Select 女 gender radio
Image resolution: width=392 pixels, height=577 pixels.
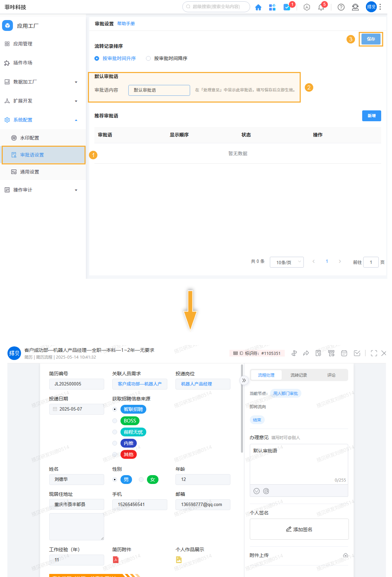[x=141, y=480]
